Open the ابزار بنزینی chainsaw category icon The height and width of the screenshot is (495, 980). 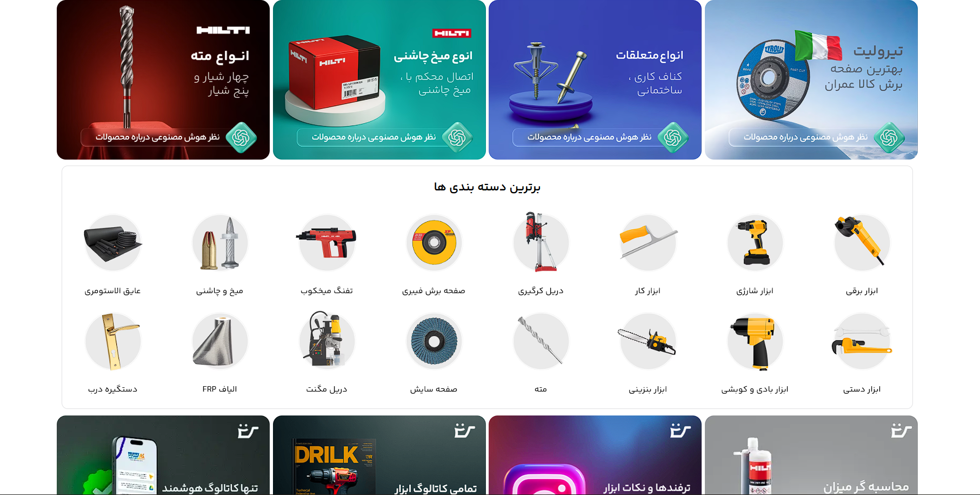pos(648,341)
